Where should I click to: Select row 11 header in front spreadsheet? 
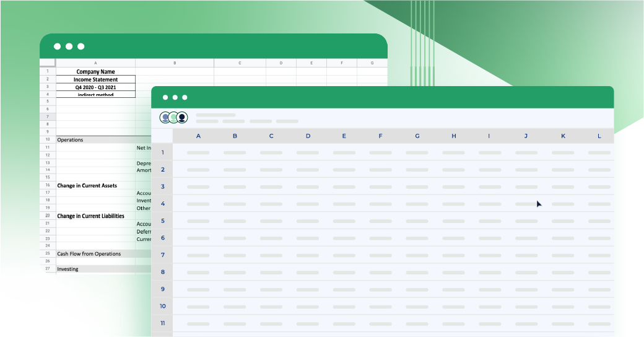(163, 323)
